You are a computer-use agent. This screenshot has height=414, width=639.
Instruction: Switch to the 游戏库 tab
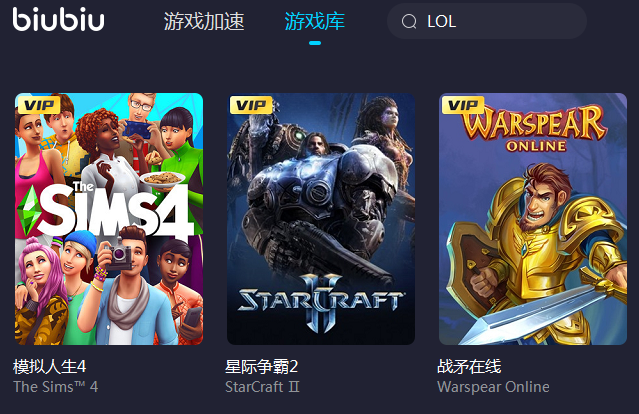(x=315, y=21)
